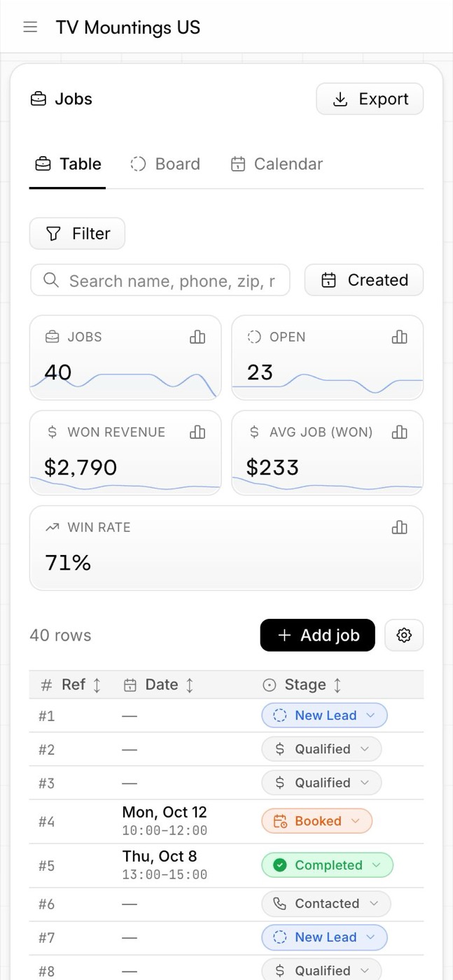Click the $233 average job value
Screen dimensions: 453x980
(x=272, y=468)
